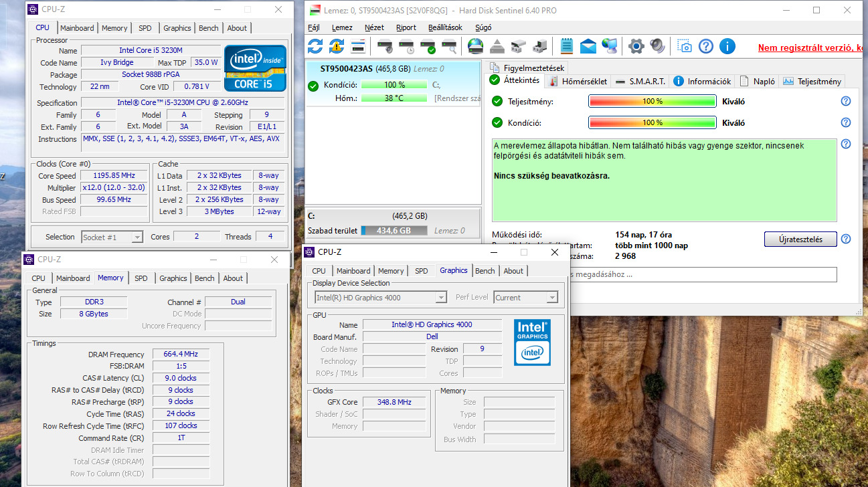Switch to the Hőmérséklet tab

579,81
